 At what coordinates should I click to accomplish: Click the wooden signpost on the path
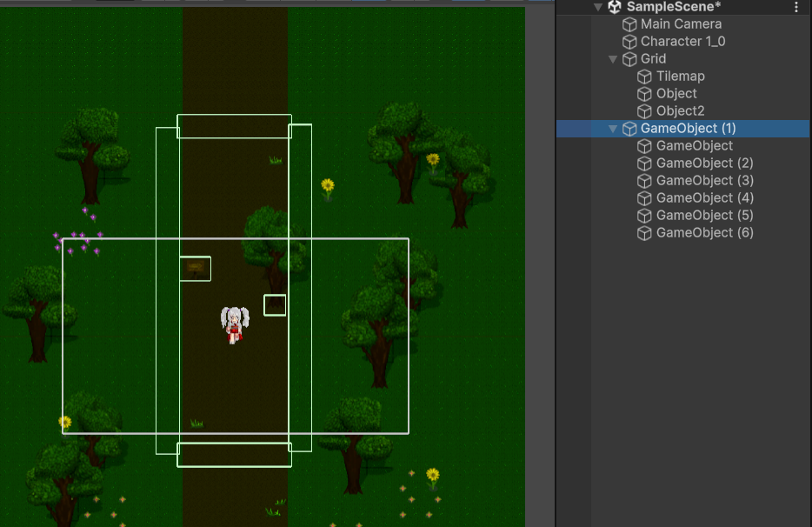coord(196,267)
